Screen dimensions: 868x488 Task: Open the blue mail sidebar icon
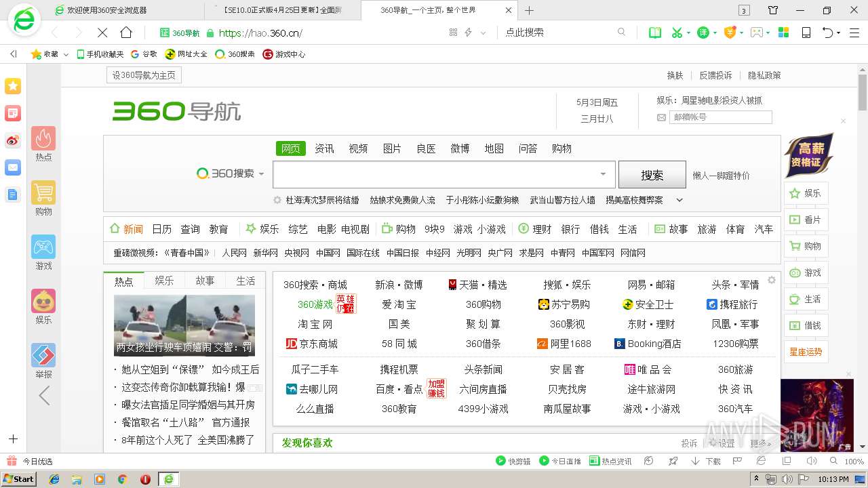point(13,167)
